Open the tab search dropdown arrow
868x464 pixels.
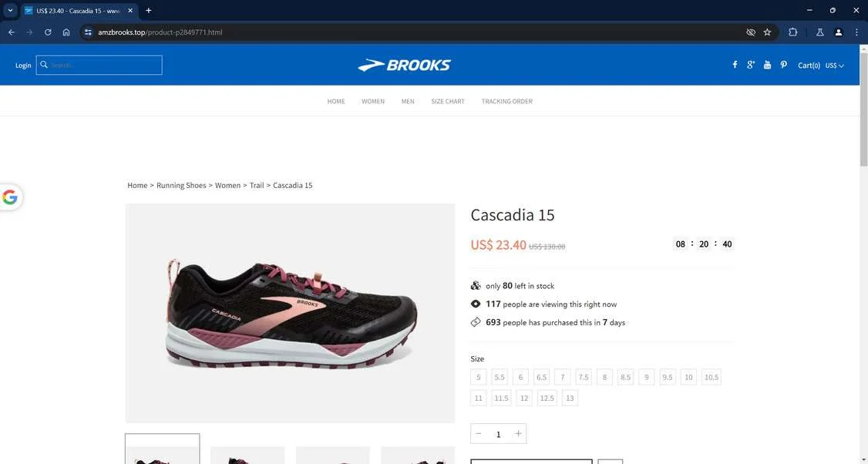tap(10, 11)
